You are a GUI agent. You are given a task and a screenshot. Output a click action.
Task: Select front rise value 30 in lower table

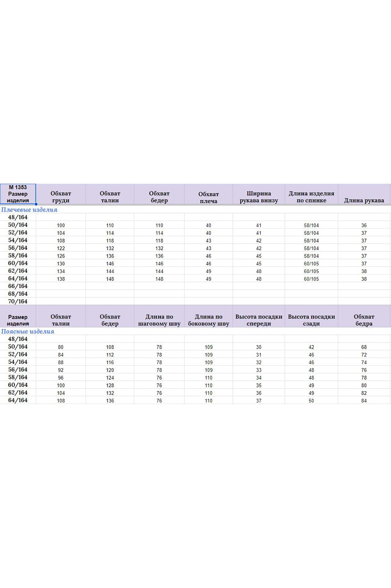point(259,347)
